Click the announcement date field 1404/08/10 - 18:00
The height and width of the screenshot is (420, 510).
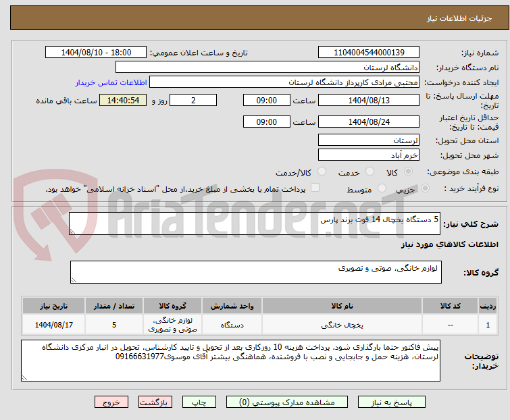pyautogui.click(x=96, y=53)
